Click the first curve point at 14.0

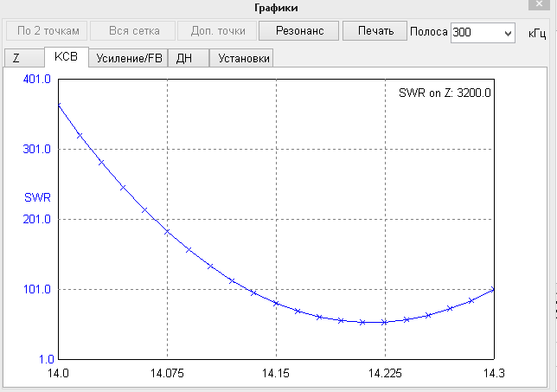point(58,106)
